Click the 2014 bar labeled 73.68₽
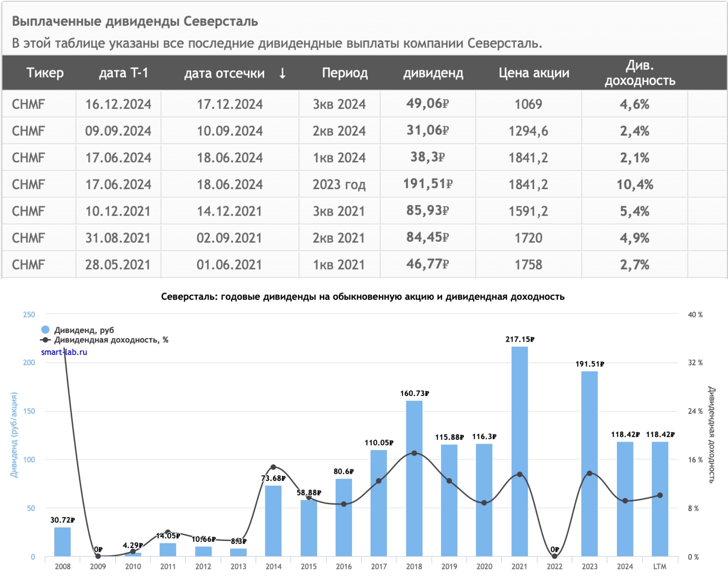This screenshot has width=728, height=578. [273, 521]
